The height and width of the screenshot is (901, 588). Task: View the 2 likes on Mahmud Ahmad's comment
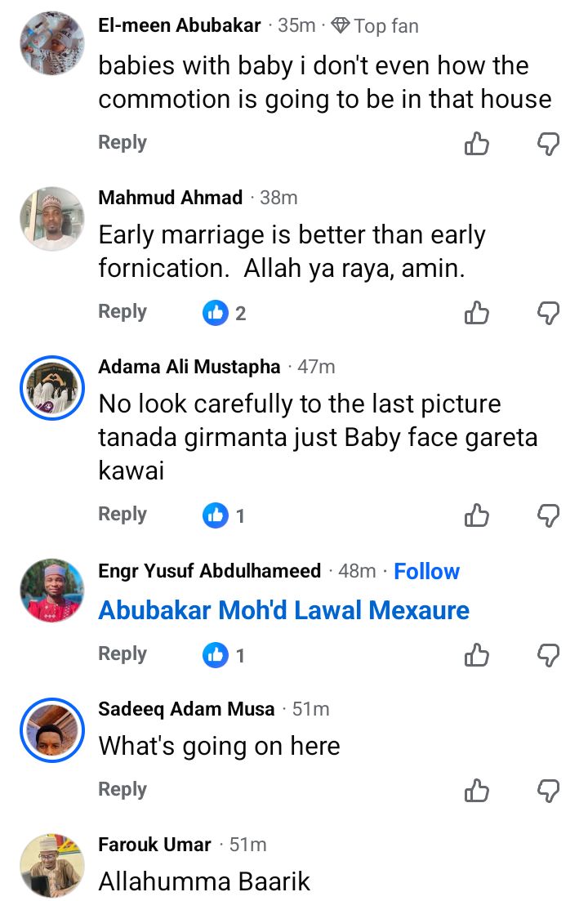point(225,312)
